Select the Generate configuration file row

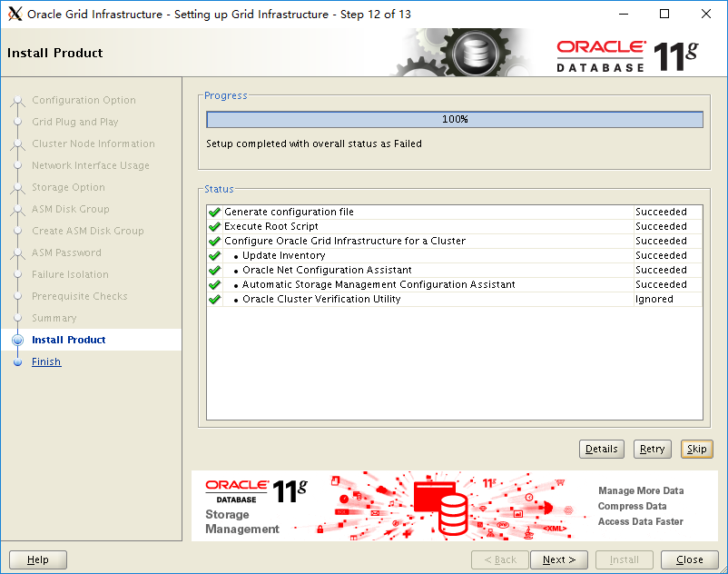tap(455, 213)
